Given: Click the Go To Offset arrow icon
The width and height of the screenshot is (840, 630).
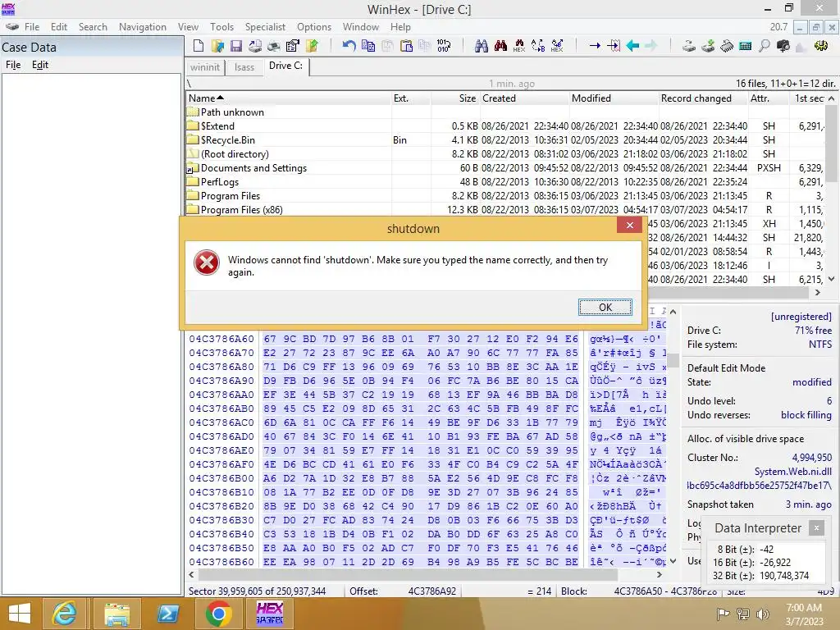Looking at the screenshot, I should [595, 46].
